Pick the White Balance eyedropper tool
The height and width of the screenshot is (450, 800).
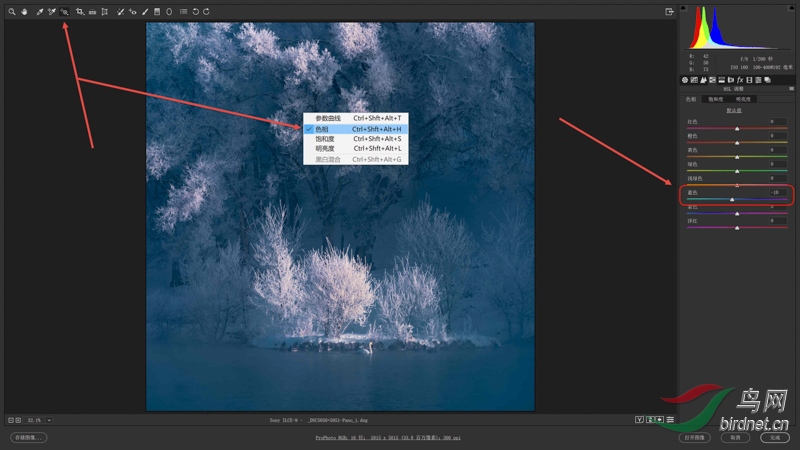[39, 11]
